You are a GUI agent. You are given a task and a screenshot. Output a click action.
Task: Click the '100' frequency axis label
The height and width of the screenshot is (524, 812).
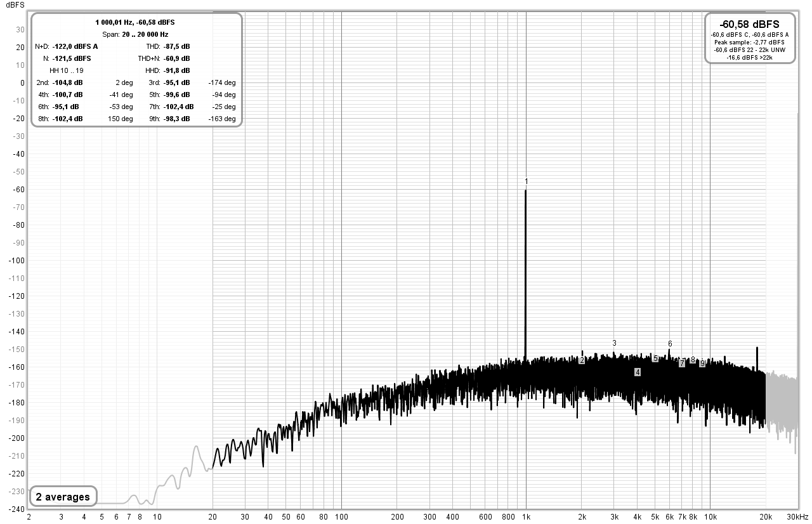341,517
